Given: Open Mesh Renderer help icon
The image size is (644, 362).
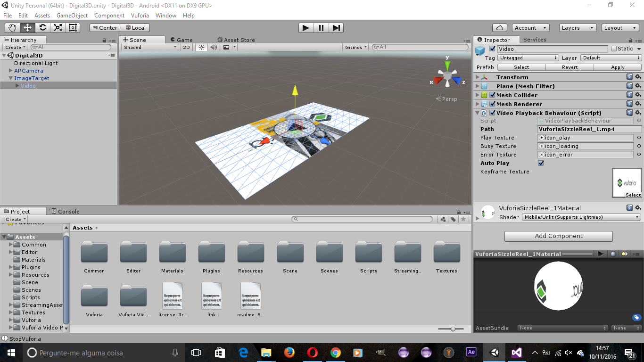Looking at the screenshot, I should pos(629,104).
